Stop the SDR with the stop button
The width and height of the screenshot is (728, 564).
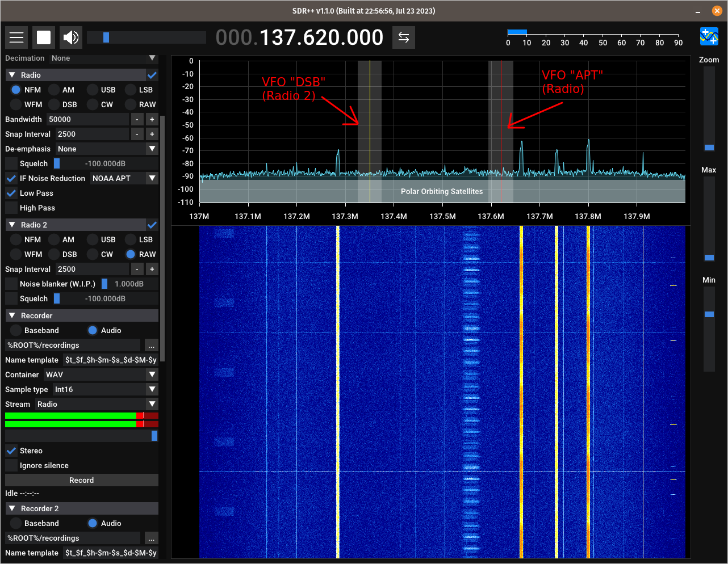pyautogui.click(x=44, y=37)
